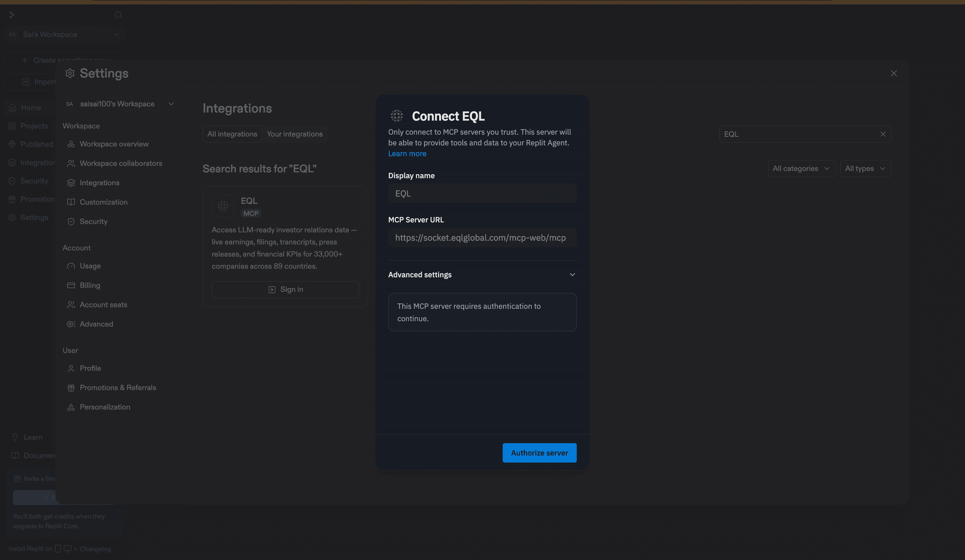Click the install on mobile icon

point(58,549)
